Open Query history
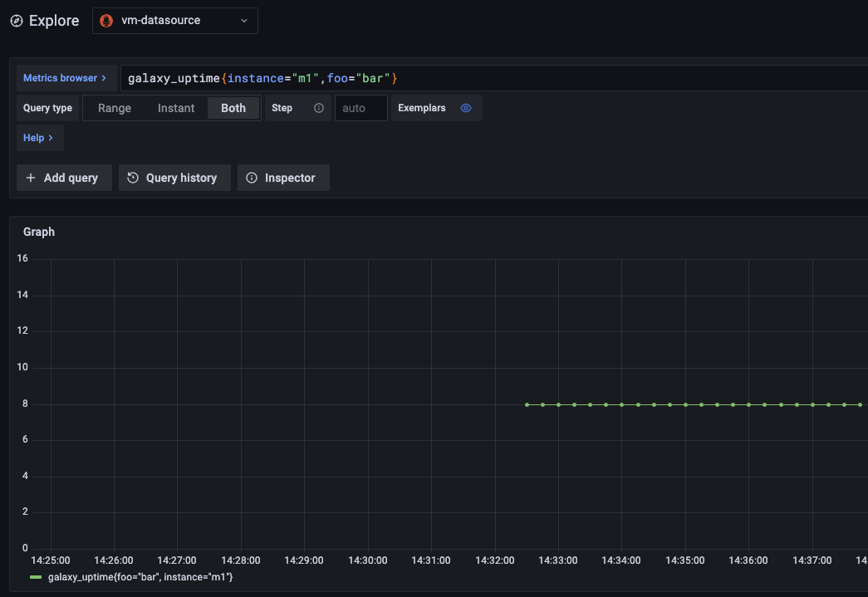868x597 pixels. point(174,178)
